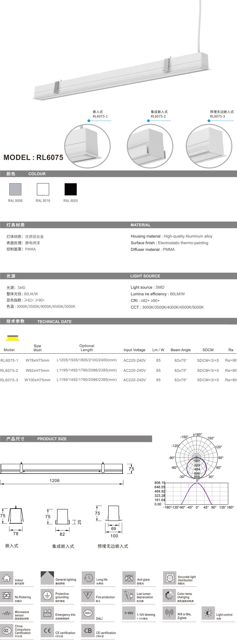This screenshot has width=237, height=644.
Task: Click the Emergency kits icon
Action: 47,613
